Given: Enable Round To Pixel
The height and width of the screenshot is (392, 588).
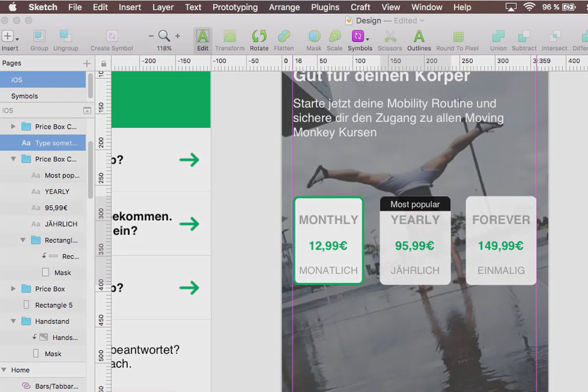Looking at the screenshot, I should pos(458,37).
